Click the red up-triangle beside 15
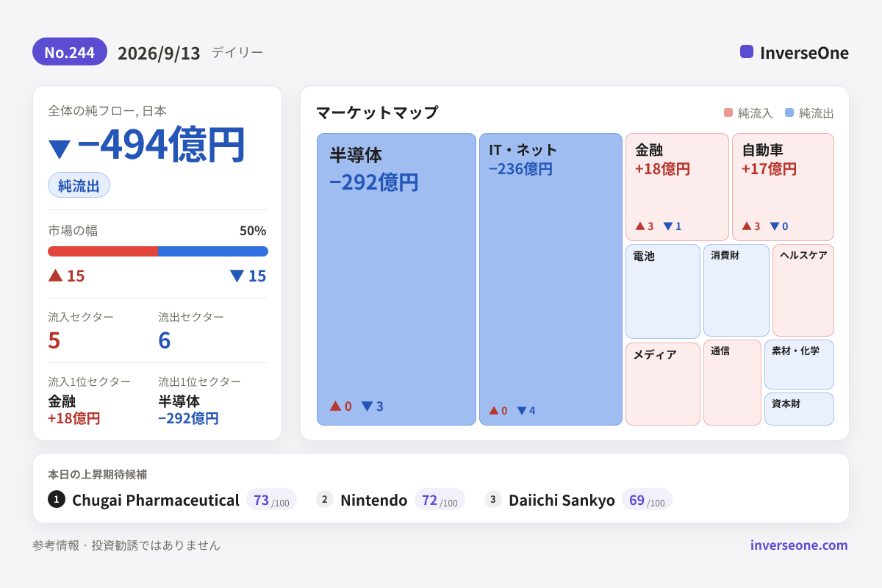The image size is (882, 588). tap(55, 276)
